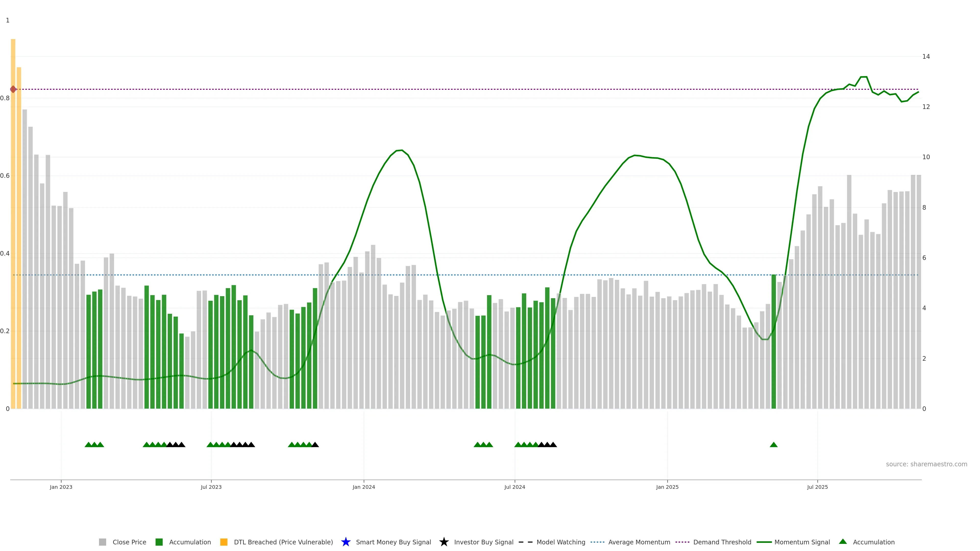Click the Momentum Signal legend text

[x=802, y=542]
